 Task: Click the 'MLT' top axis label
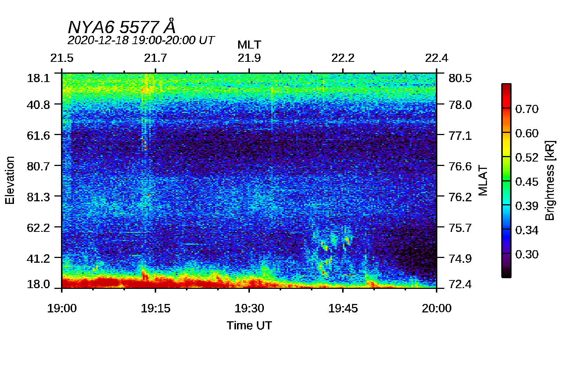(x=249, y=45)
